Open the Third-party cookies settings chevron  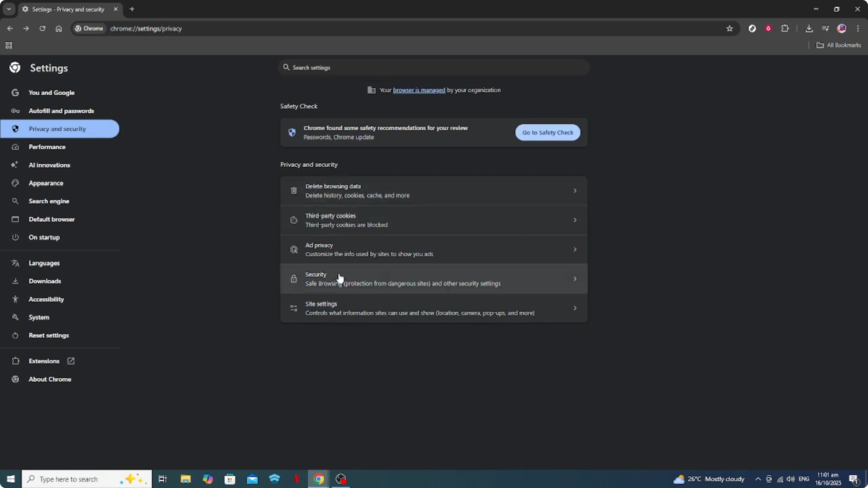pos(575,220)
